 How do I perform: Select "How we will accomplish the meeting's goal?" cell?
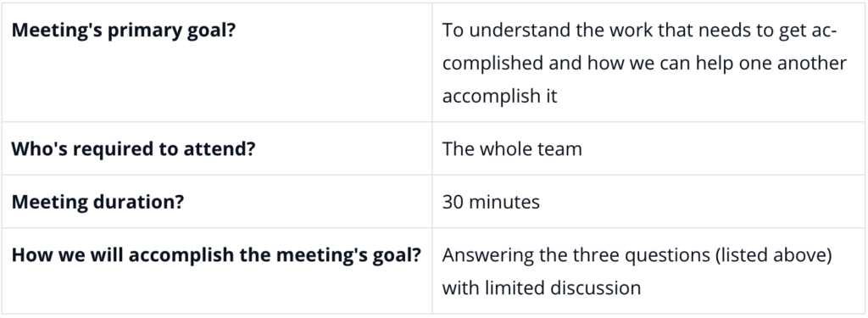coord(216,271)
